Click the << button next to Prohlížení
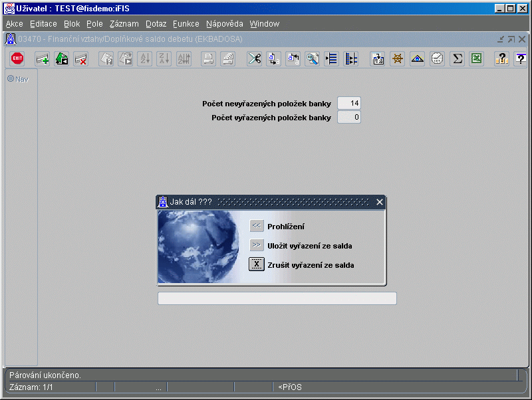532x400 pixels. pyautogui.click(x=257, y=226)
